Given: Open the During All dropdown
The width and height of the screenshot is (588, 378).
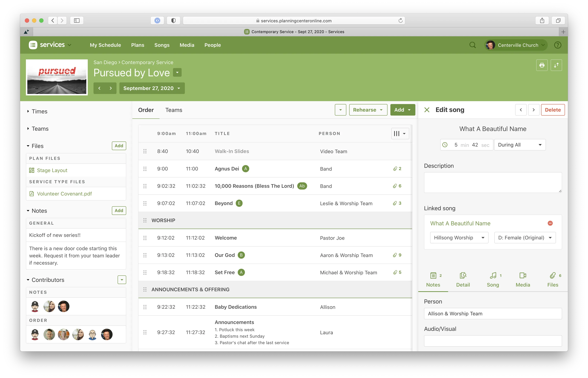Looking at the screenshot, I should coord(520,145).
